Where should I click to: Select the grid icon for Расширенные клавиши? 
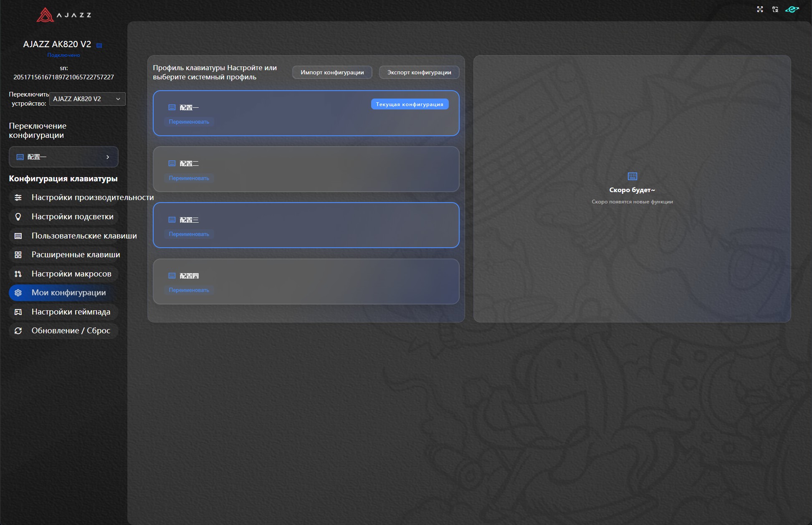coord(18,255)
